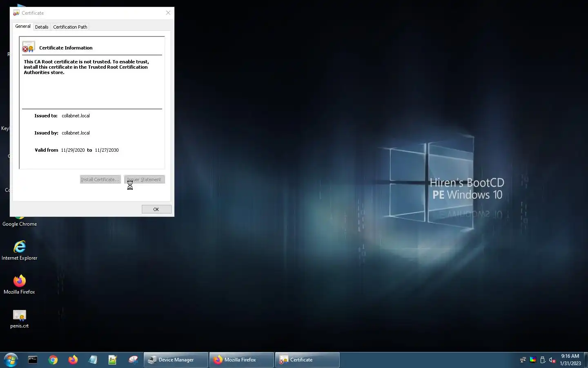Open the Notepad taskbar shortcut
Viewport: 588px width, 368px height.
pos(93,360)
